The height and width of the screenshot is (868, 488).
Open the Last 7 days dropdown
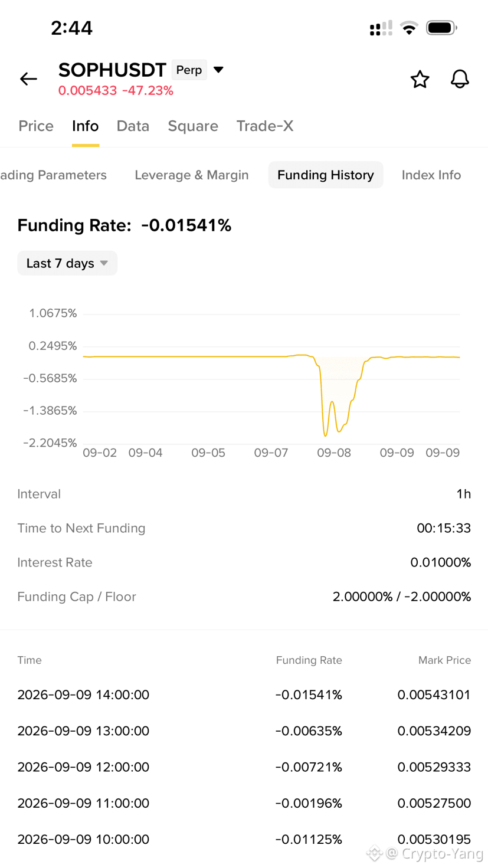67,263
